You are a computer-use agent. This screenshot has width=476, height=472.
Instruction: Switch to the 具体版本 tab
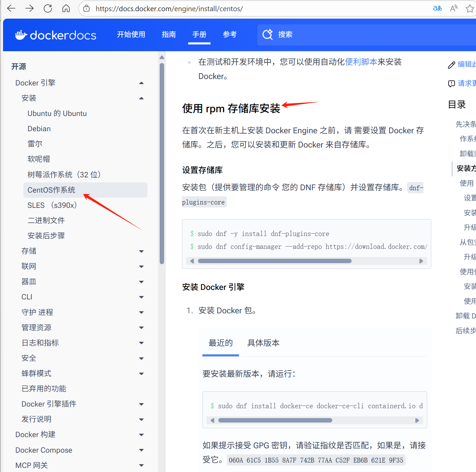pos(263,343)
